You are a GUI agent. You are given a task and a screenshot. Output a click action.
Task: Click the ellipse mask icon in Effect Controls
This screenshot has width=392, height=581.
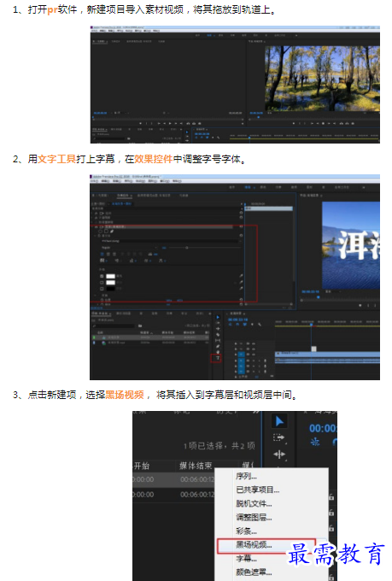click(x=101, y=231)
